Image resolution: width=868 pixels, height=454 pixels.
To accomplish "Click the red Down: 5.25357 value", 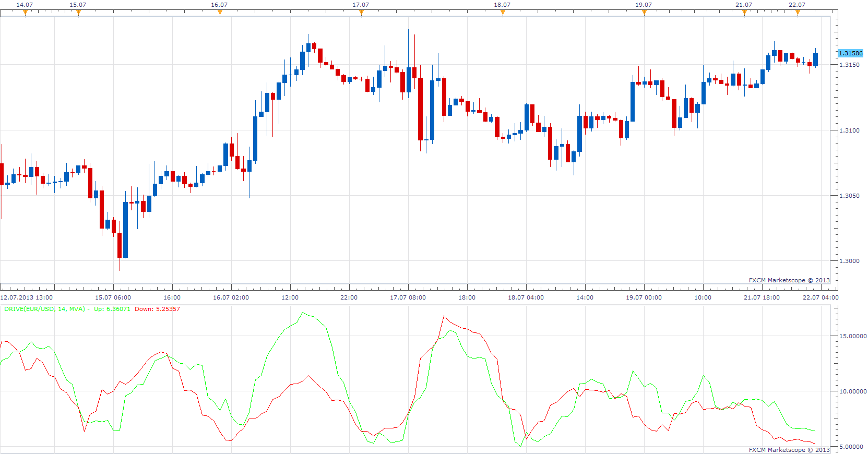I will [x=157, y=309].
